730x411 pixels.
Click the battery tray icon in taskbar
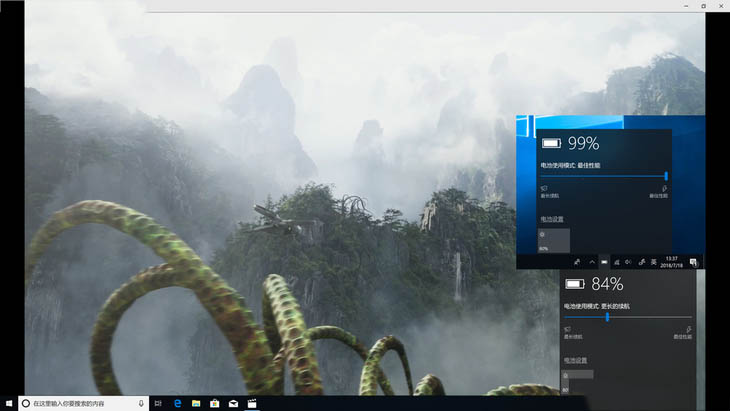tap(604, 263)
